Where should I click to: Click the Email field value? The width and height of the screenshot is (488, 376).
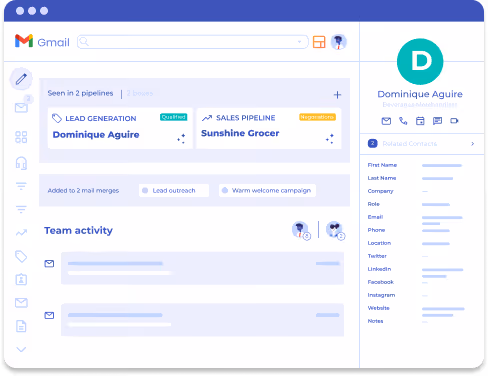pyautogui.click(x=442, y=220)
